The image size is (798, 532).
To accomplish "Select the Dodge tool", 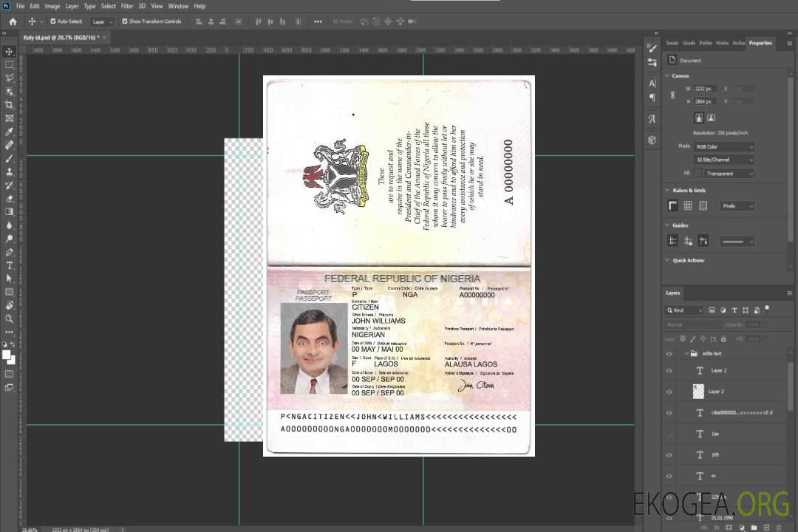I will coord(9,238).
